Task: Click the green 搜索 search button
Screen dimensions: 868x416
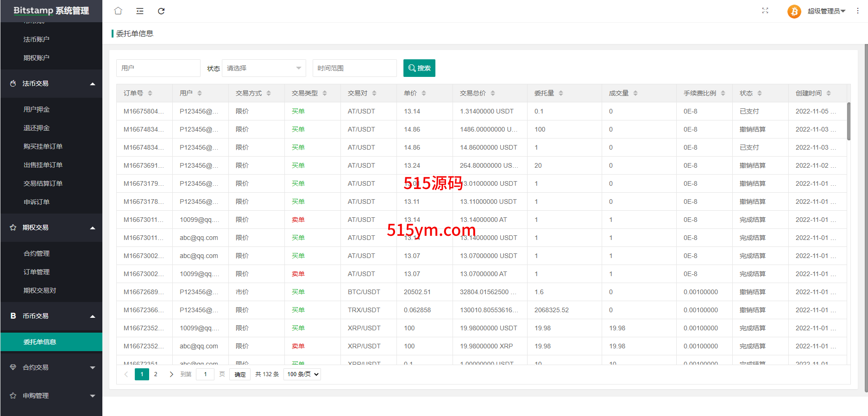Action: 419,68
